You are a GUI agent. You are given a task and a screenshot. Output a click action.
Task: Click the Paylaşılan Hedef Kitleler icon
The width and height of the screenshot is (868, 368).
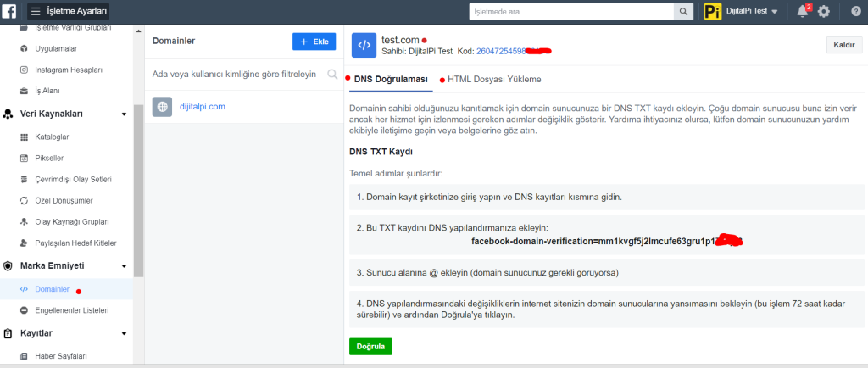24,243
